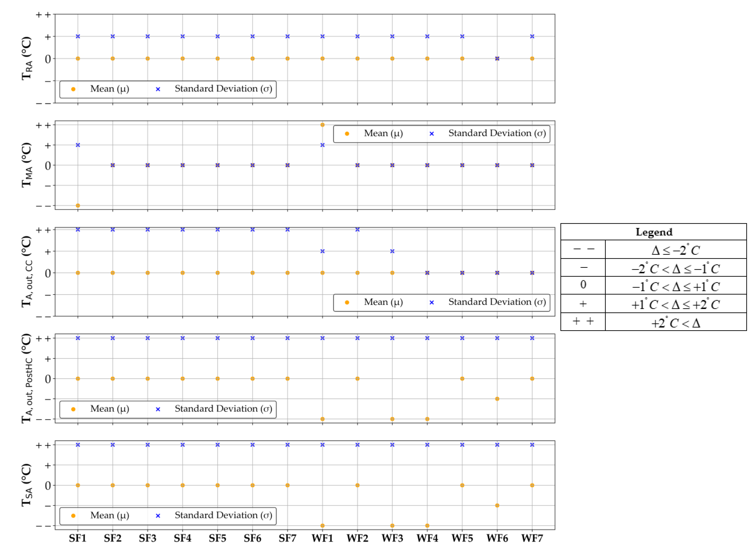Click the WF6 mean dot in T_A,out,PostHC plot
756x552 pixels.
pyautogui.click(x=497, y=399)
